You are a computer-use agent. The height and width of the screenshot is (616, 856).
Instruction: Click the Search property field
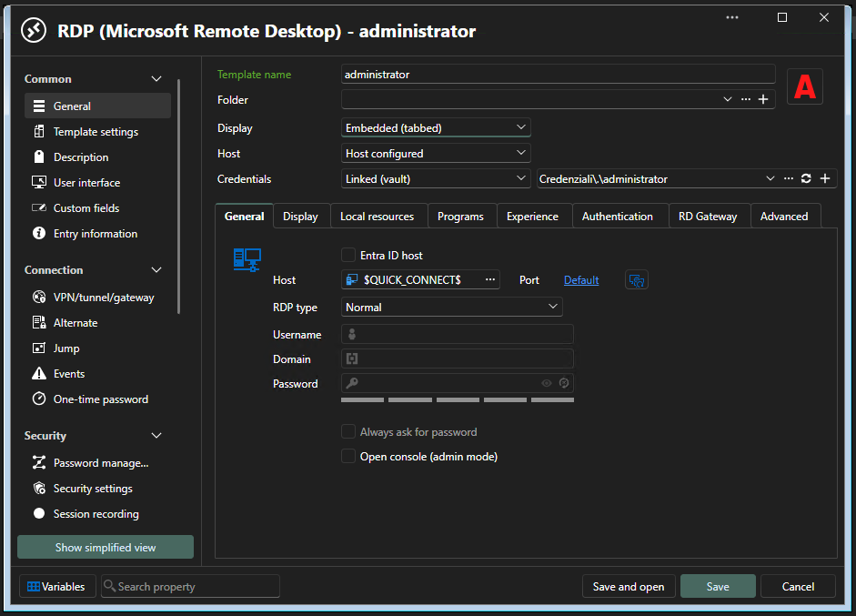coord(190,587)
